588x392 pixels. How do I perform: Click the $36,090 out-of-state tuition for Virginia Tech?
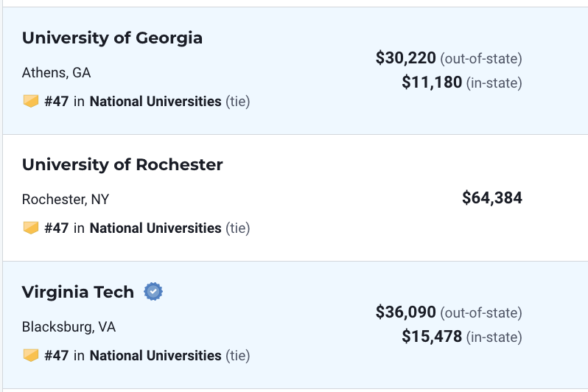coord(406,312)
